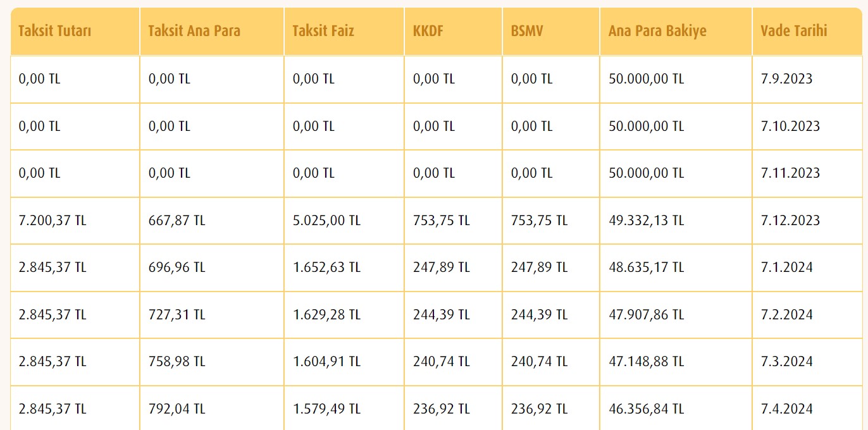Click the 1.652,63 TL interest cell
The width and height of the screenshot is (868, 430).
coord(344,267)
